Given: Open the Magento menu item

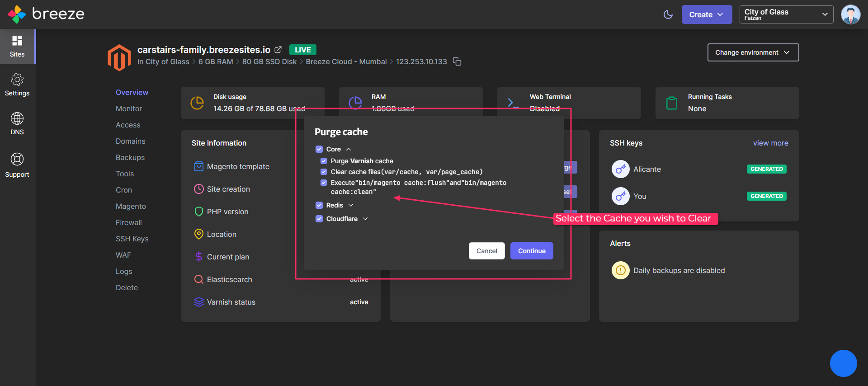Looking at the screenshot, I should point(131,206).
